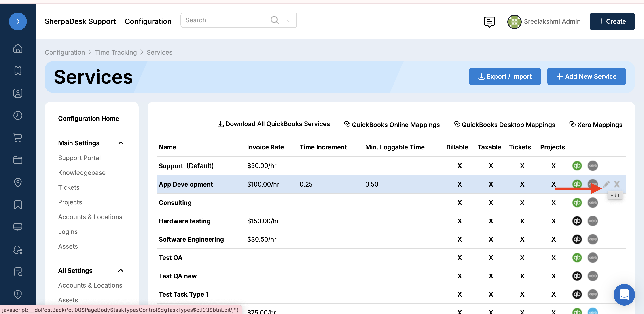Open Knowledgebase in Main Settings menu
The width and height of the screenshot is (644, 314).
[x=82, y=172]
